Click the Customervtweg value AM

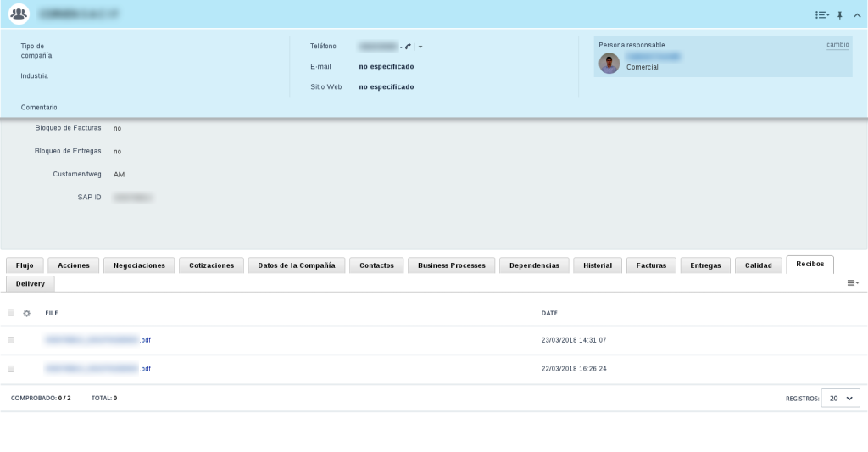tap(119, 175)
